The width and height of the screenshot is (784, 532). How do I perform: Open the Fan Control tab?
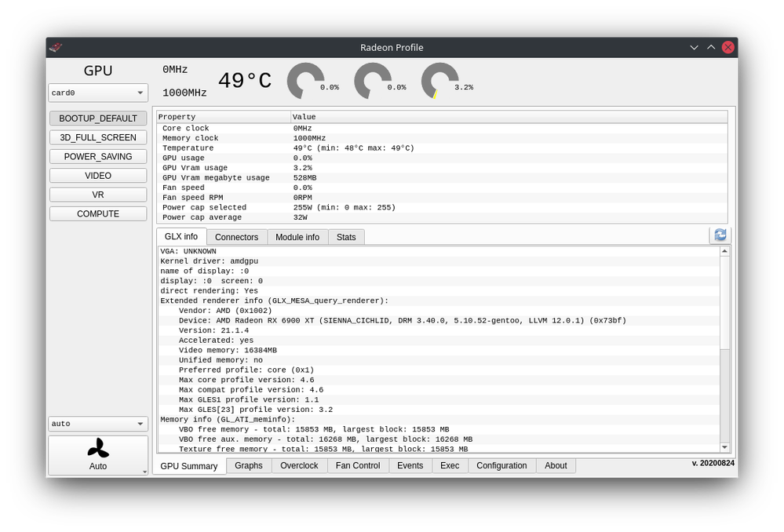[x=358, y=465]
